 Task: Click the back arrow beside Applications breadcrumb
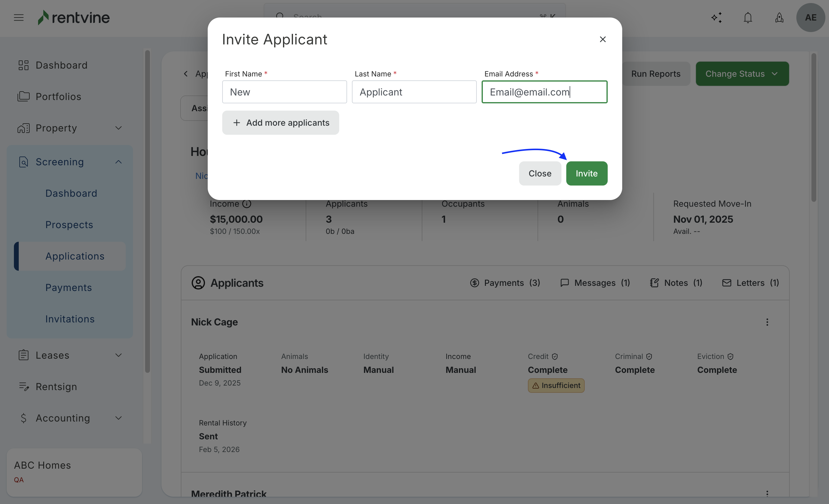click(x=186, y=74)
